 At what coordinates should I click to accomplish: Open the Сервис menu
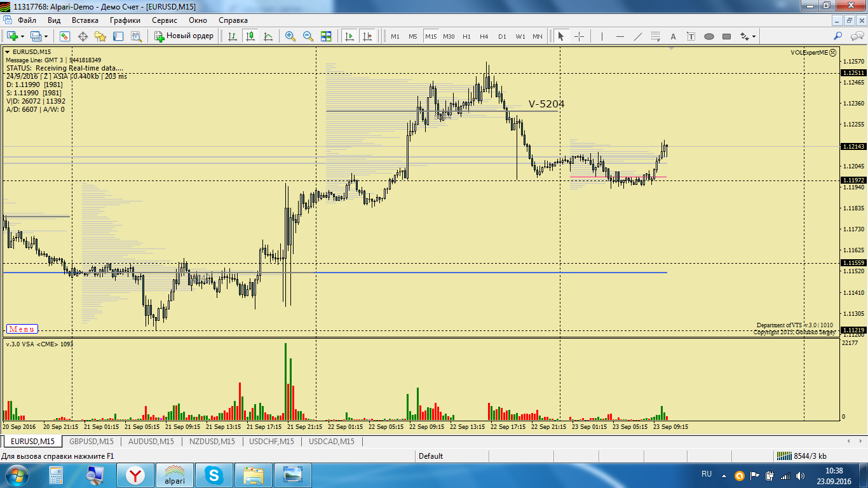(x=165, y=20)
